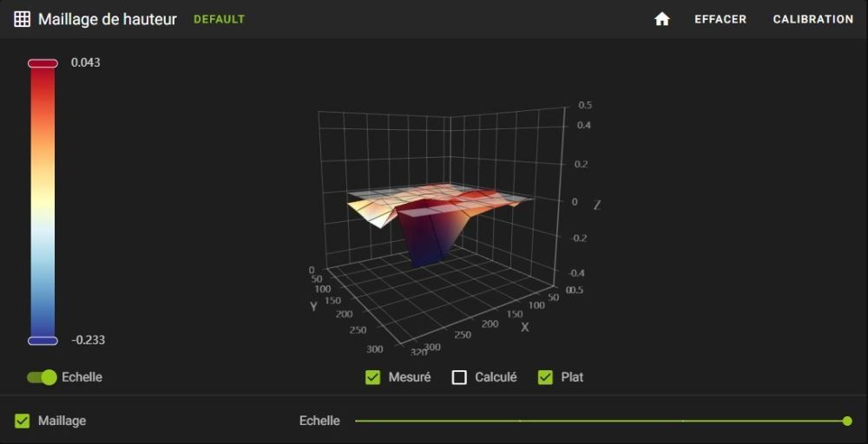Viewport: 868px width, 444px height.
Task: Uncheck the Maillage checkbox
Action: pyautogui.click(x=23, y=421)
